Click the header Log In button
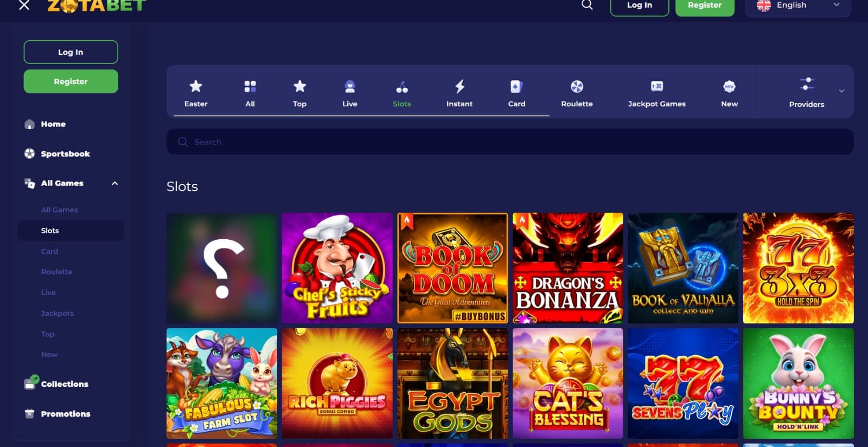 640,5
